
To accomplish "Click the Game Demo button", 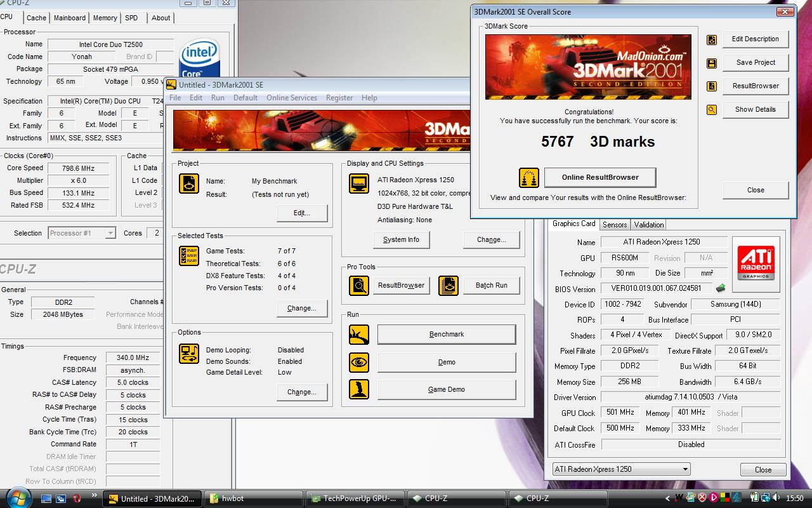I will click(x=447, y=390).
